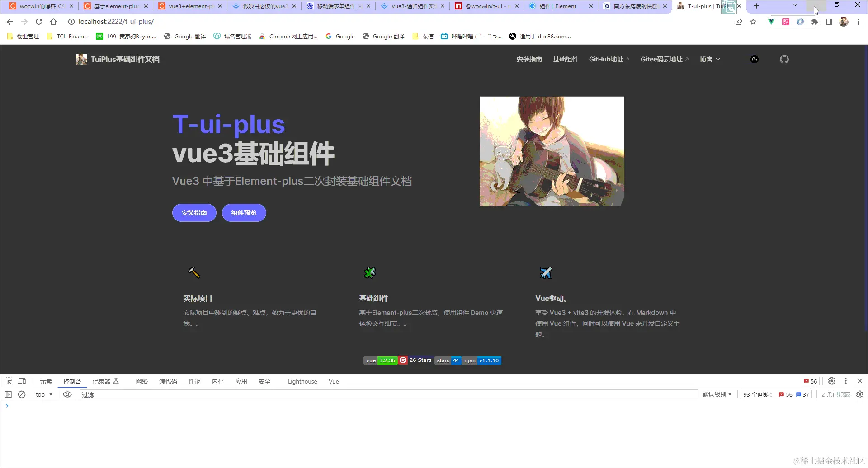Toggle dark mode with the moon icon
Viewport: 868px width, 468px height.
[754, 59]
